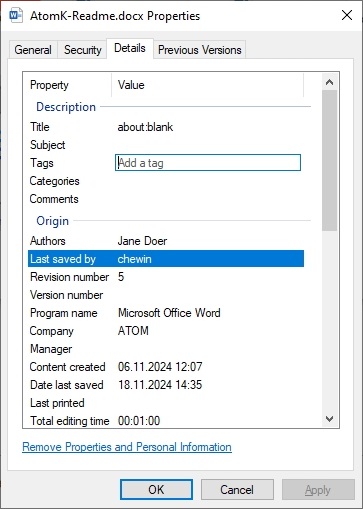Click the Add a tag input field

(x=208, y=163)
